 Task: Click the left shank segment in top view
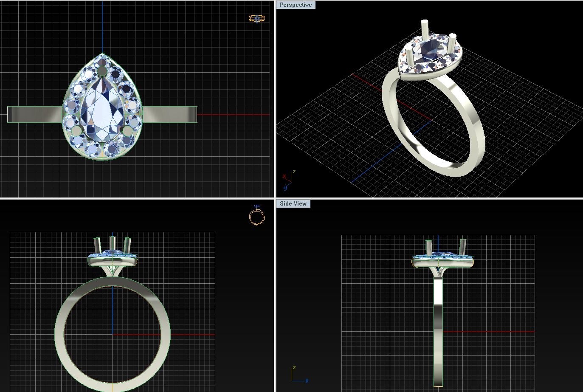34,115
